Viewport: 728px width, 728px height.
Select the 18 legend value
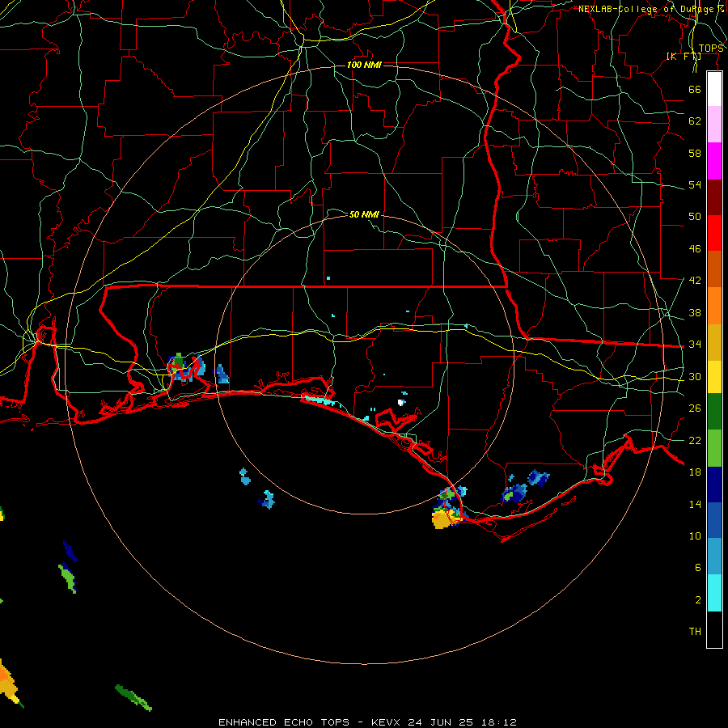coord(695,472)
